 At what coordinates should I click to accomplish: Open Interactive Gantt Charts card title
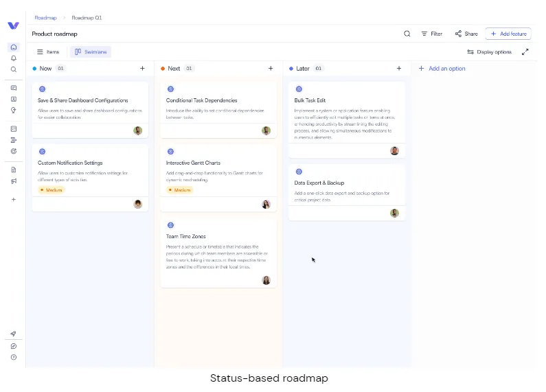193,163
